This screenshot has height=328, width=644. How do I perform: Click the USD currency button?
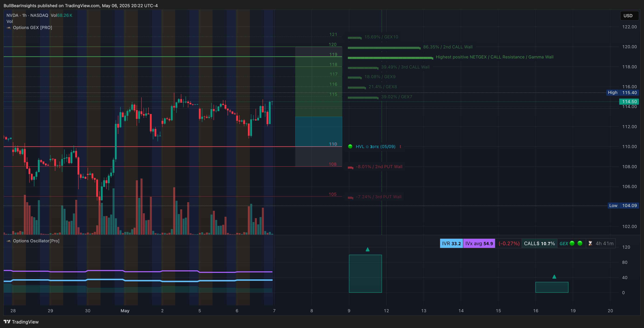click(x=629, y=16)
